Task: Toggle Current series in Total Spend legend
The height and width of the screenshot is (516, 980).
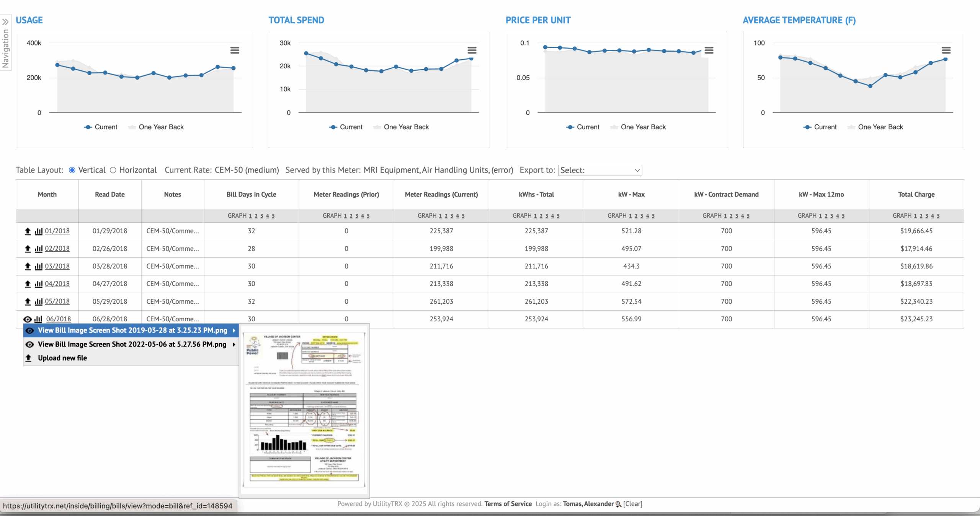Action: coord(346,127)
